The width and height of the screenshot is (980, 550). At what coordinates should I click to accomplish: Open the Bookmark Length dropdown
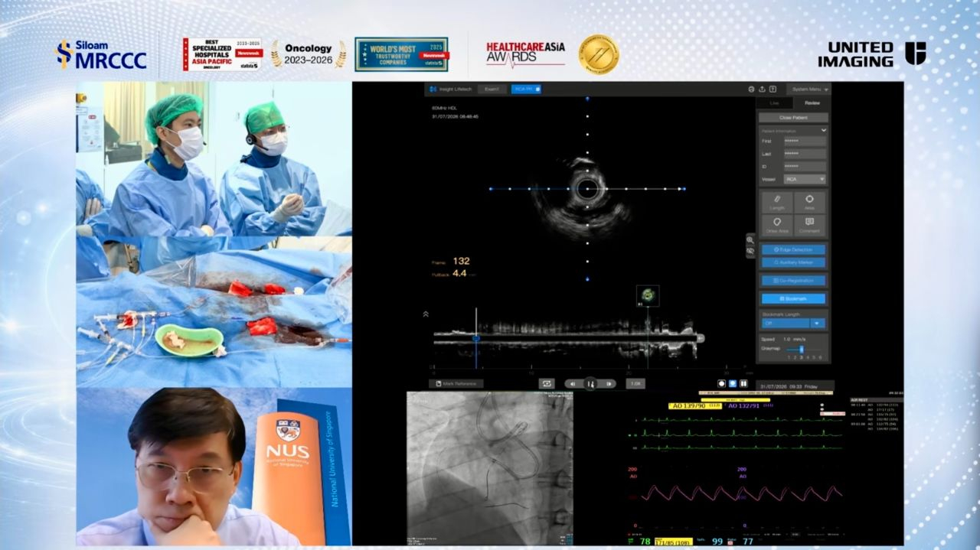(793, 324)
